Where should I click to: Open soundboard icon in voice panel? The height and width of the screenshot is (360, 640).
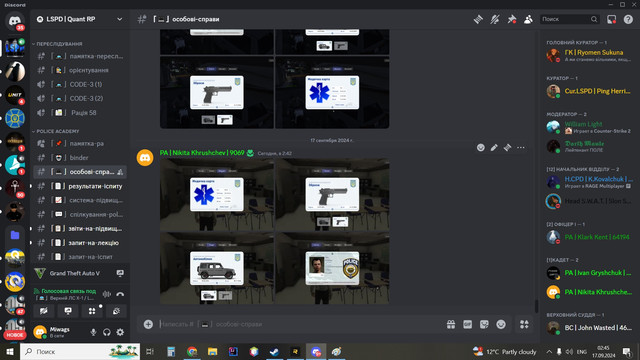pyautogui.click(x=116, y=311)
